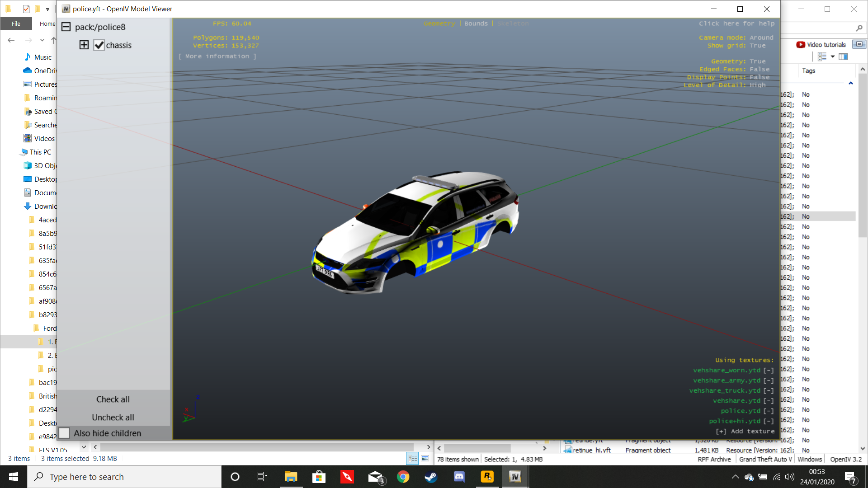
Task: Launch Google Chrome from taskbar
Action: click(x=403, y=477)
